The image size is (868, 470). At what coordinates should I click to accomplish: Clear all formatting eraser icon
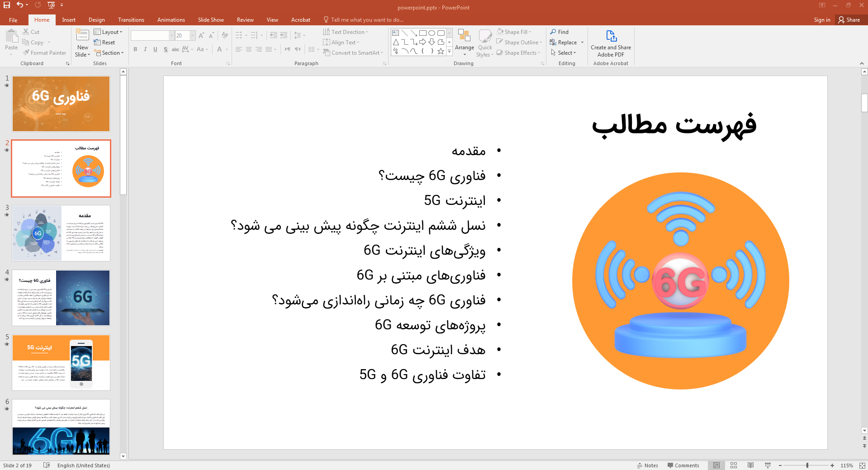point(225,35)
